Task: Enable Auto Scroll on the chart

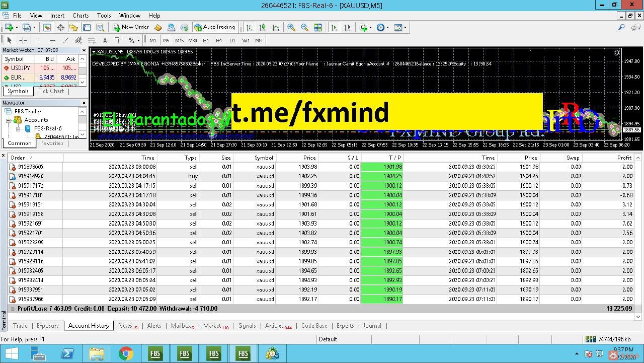Action: click(x=334, y=27)
